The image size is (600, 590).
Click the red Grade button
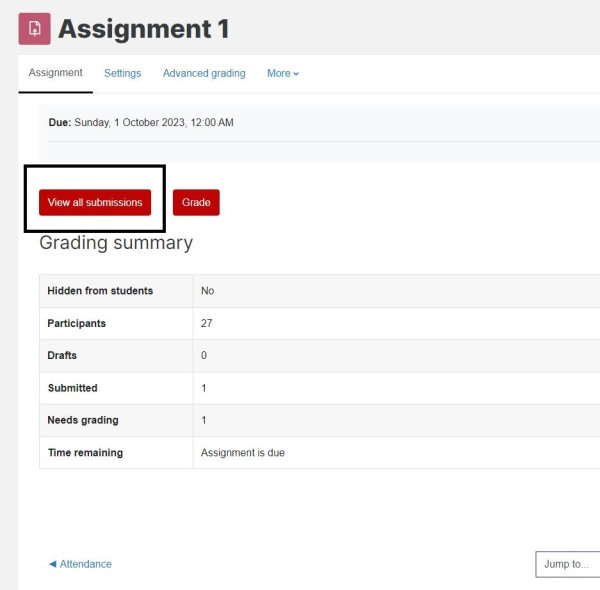click(x=196, y=202)
